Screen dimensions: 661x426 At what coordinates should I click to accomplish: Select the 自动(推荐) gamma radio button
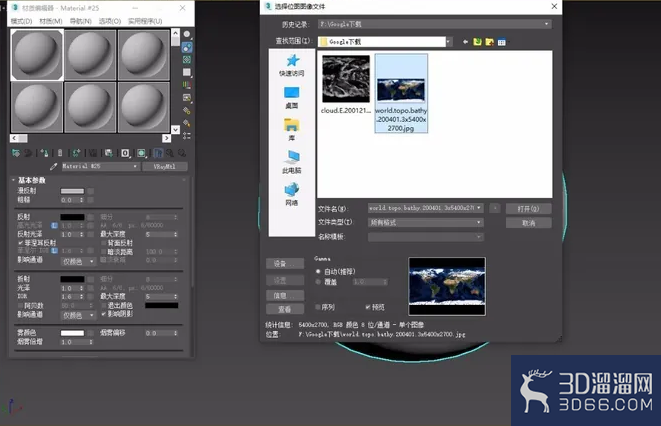(318, 272)
